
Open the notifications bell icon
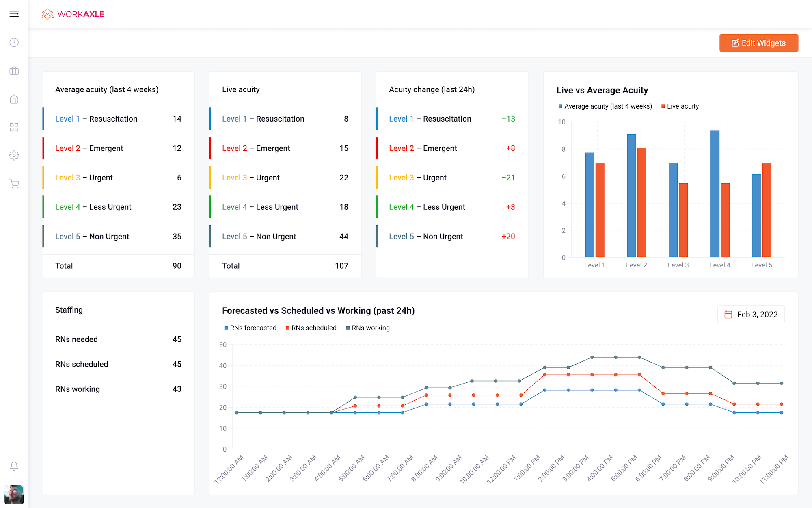[14, 466]
